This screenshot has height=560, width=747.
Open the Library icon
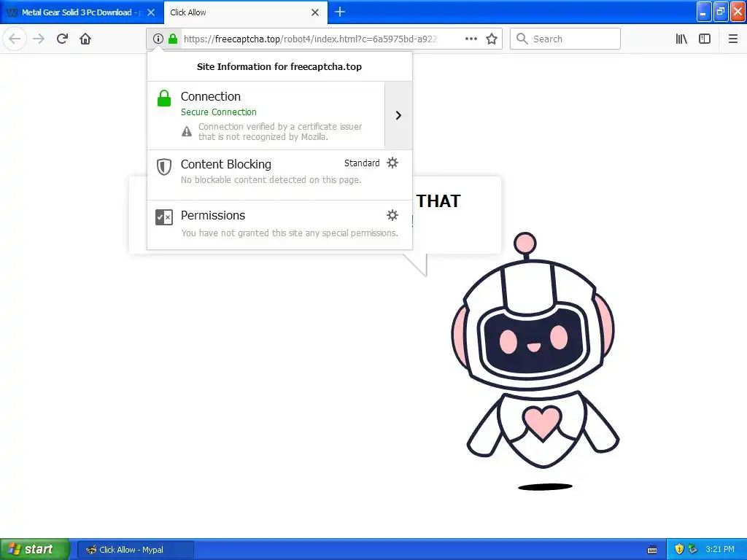(681, 39)
